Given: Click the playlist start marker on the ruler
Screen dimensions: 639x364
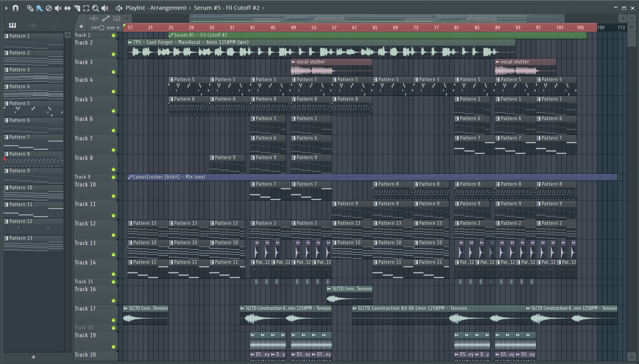Looking at the screenshot, I should click(x=124, y=25).
